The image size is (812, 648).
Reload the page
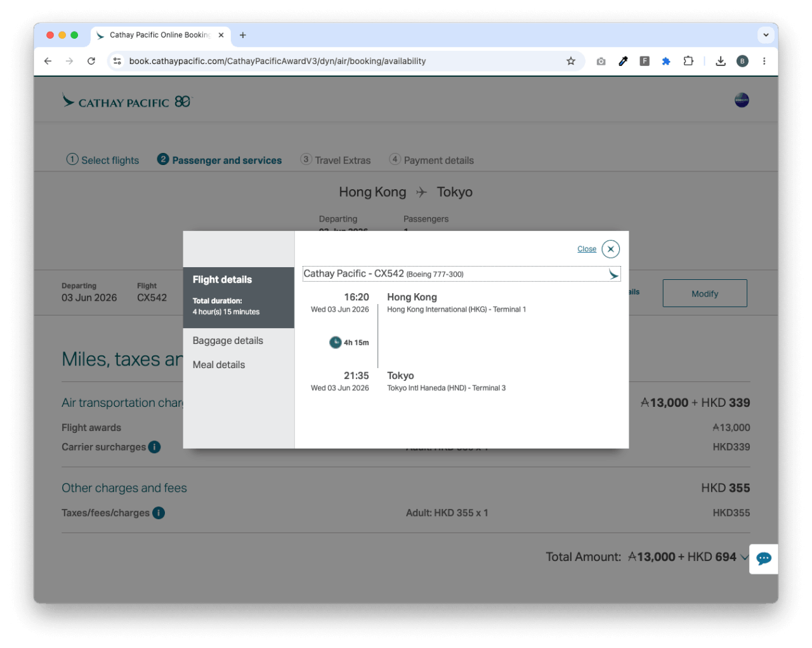[x=91, y=61]
